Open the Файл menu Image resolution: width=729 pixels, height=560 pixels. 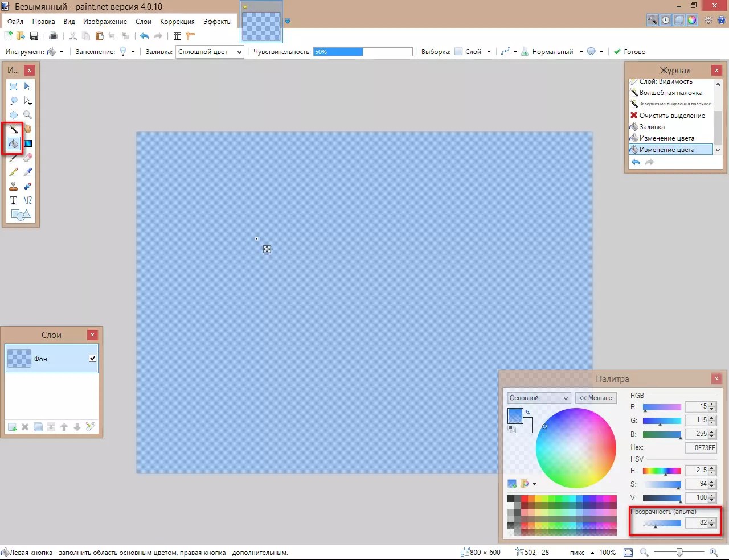[15, 22]
